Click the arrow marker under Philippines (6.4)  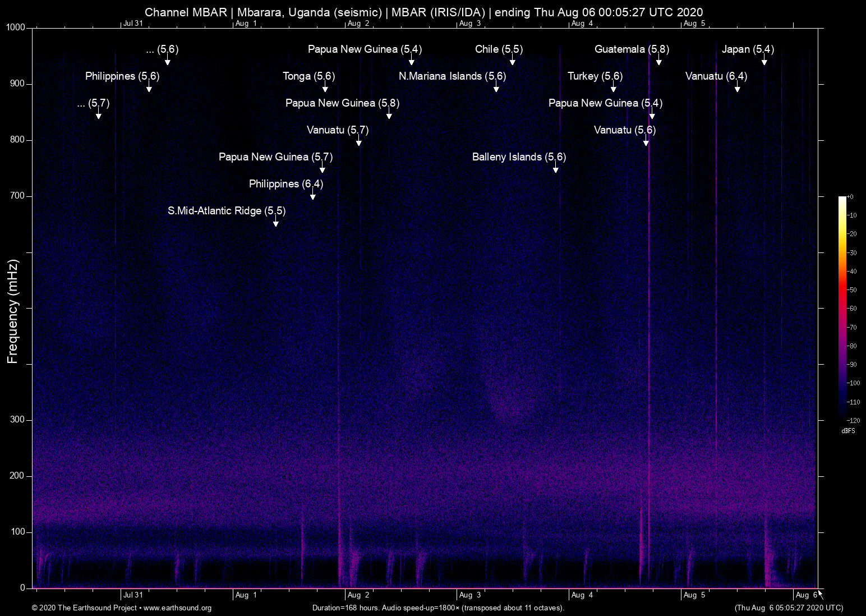pos(313,195)
